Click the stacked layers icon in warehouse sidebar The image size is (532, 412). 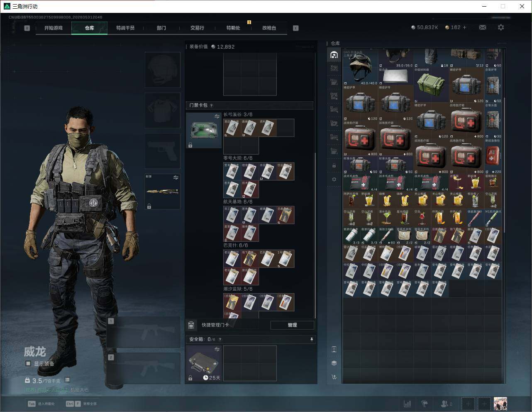click(334, 363)
